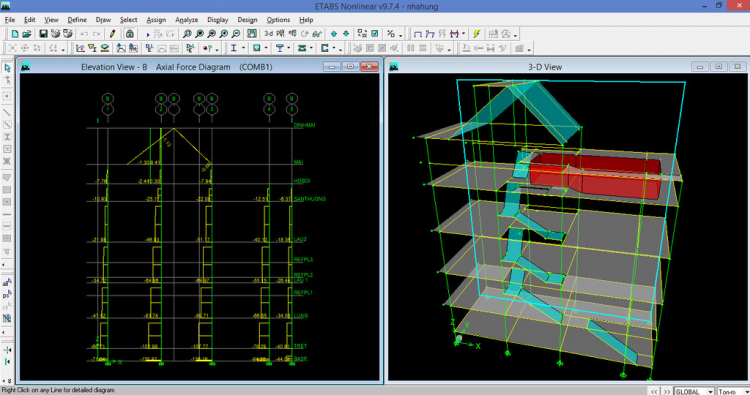The image size is (750, 395).
Task: Click the Redo arrow in toolbar
Action: point(97,34)
